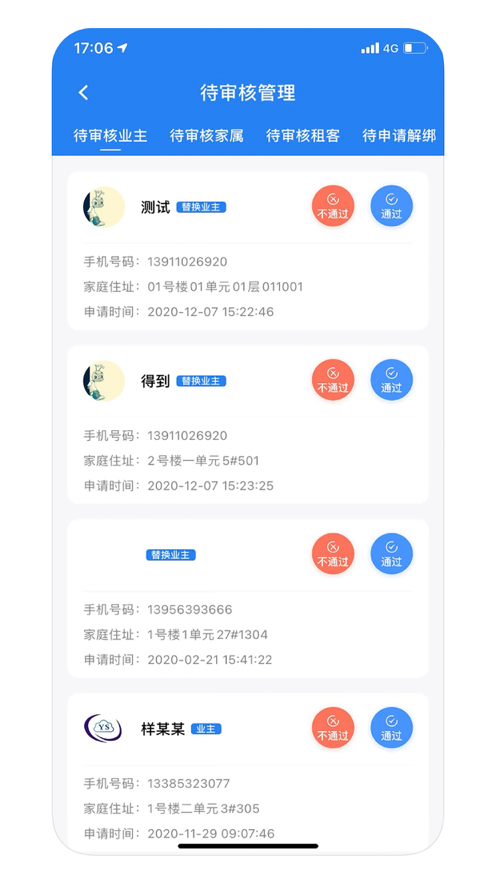Tap the 业主 tag next to 样某某
This screenshot has width=497, height=883.
click(x=206, y=729)
